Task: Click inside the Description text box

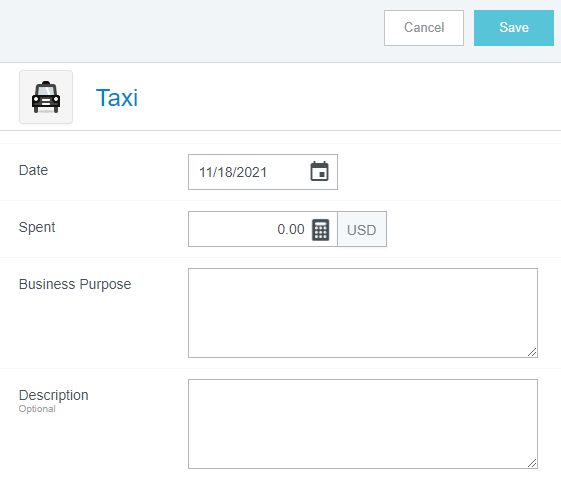Action: coord(363,424)
